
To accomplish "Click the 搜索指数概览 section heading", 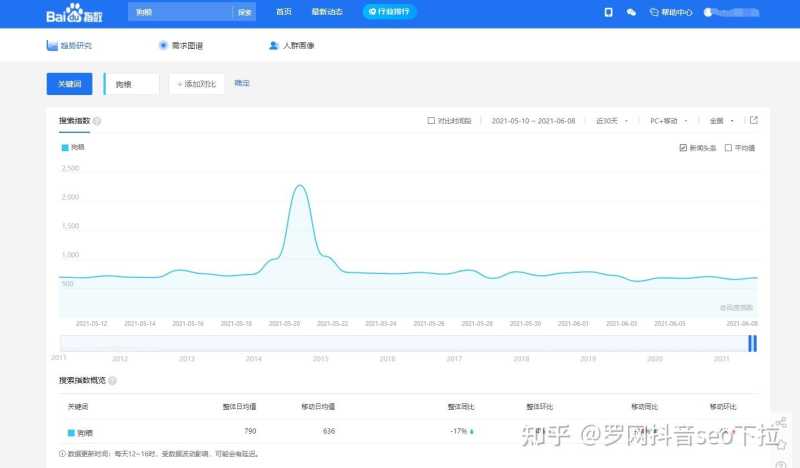I will tap(82, 381).
